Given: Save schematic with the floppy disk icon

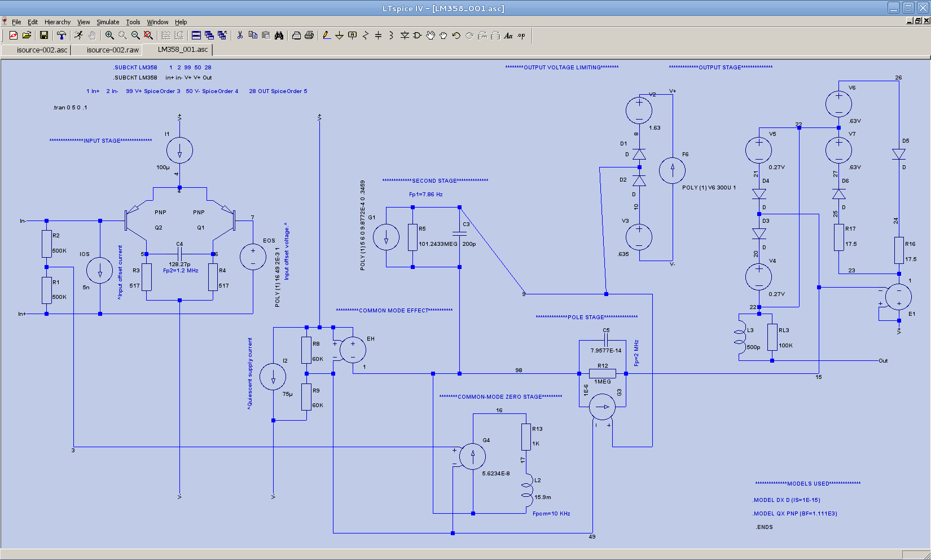Looking at the screenshot, I should 43,35.
